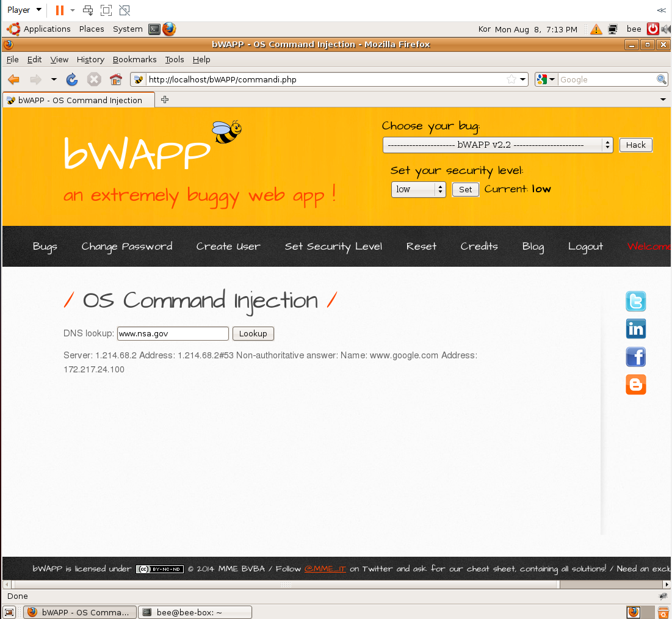Open a new tab with plus button

tap(165, 100)
